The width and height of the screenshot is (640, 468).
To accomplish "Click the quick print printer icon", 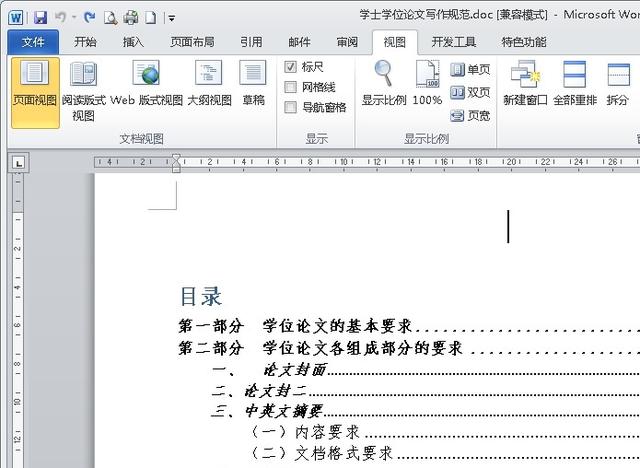I will [131, 18].
